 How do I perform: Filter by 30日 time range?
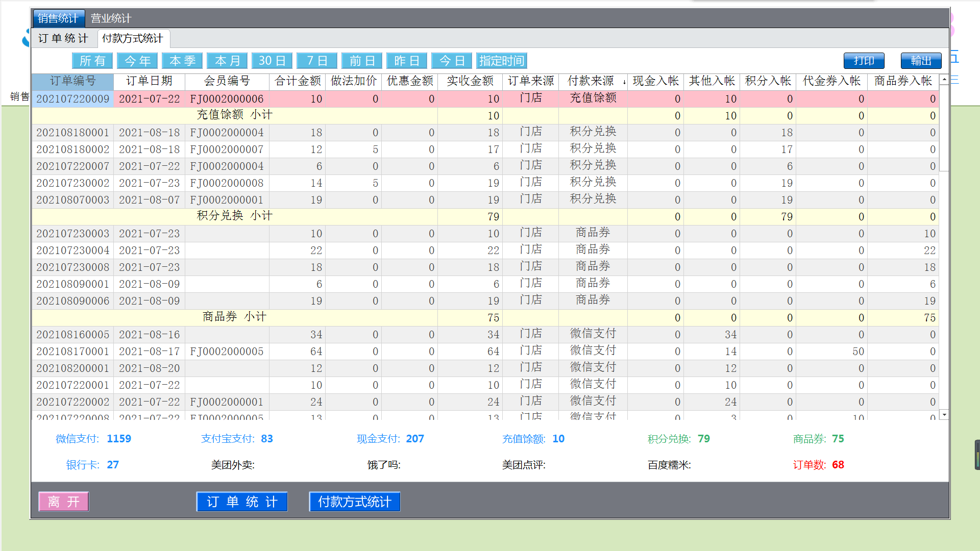272,61
